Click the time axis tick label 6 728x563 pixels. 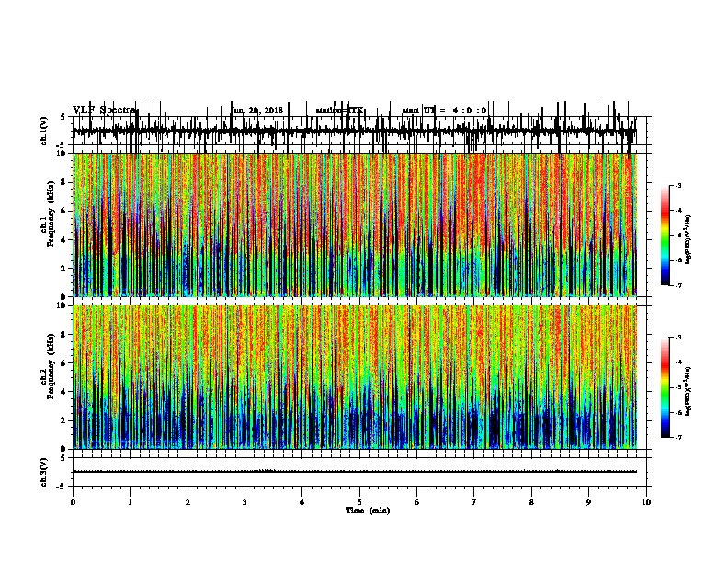(417, 502)
